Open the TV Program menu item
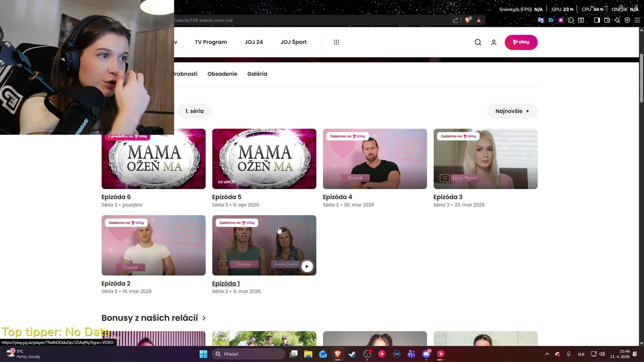This screenshot has height=362, width=644. pos(211,42)
